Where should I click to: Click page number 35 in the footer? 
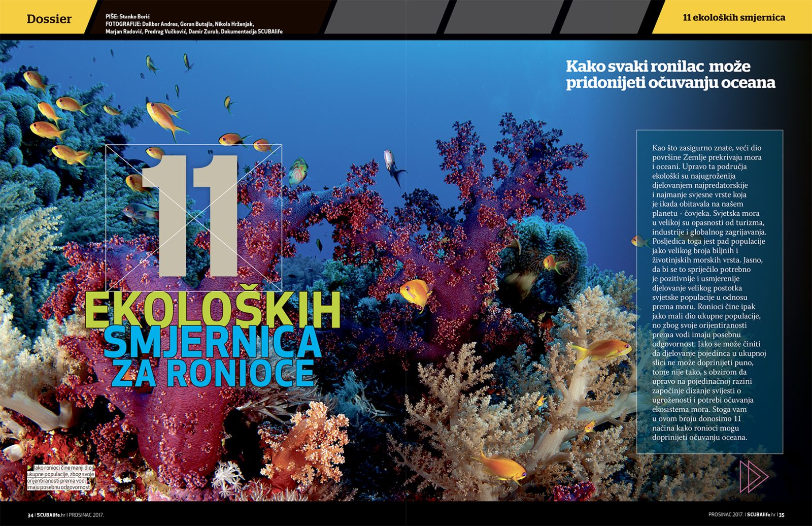782,514
